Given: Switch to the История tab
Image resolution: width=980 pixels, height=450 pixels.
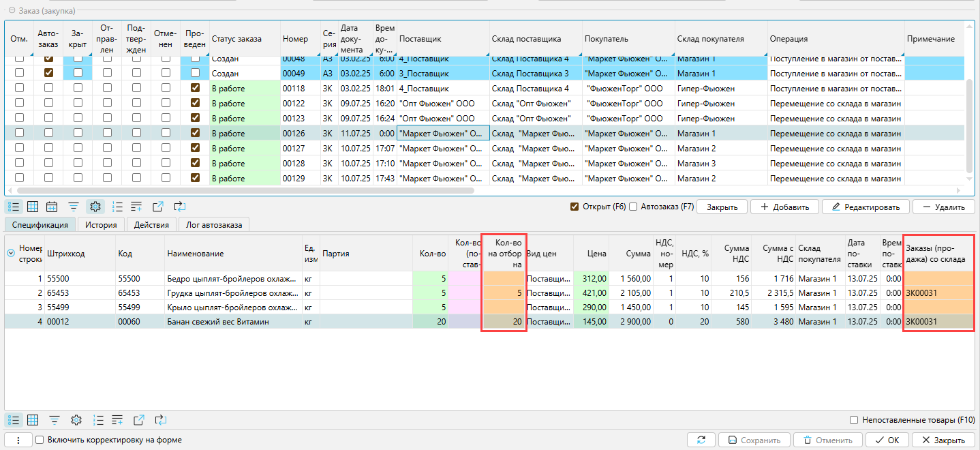Looking at the screenshot, I should [x=101, y=224].
